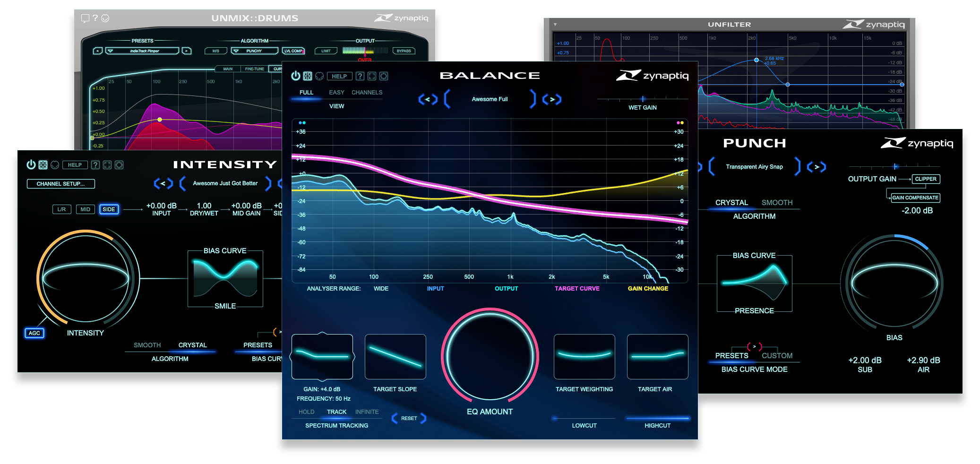Screen dimensions: 980x464
Task: Open the FINE-TUNE tab in Unmix Drums
Action: pyautogui.click(x=254, y=69)
